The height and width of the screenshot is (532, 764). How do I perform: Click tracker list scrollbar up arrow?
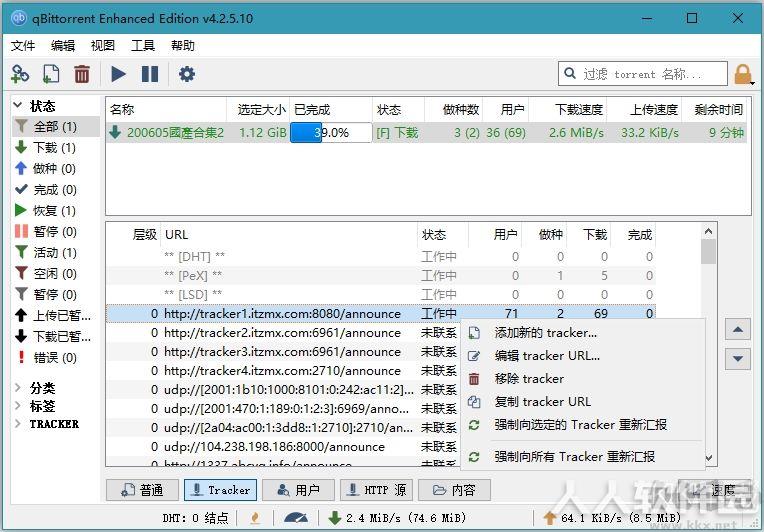(709, 231)
